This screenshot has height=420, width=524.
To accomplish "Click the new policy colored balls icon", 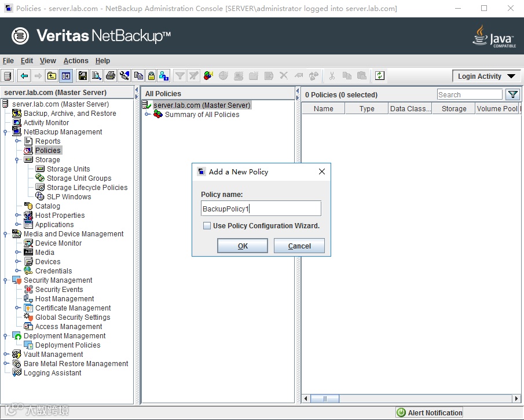I will coord(208,75).
